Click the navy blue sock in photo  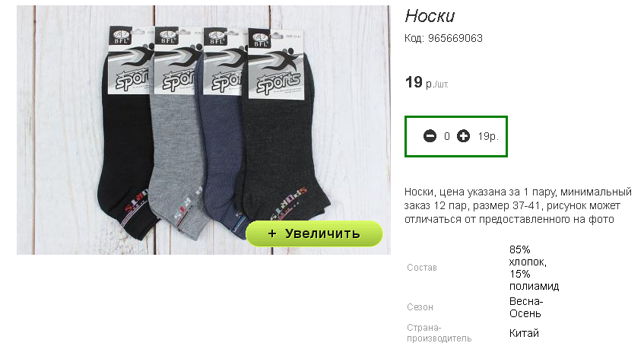point(220,164)
